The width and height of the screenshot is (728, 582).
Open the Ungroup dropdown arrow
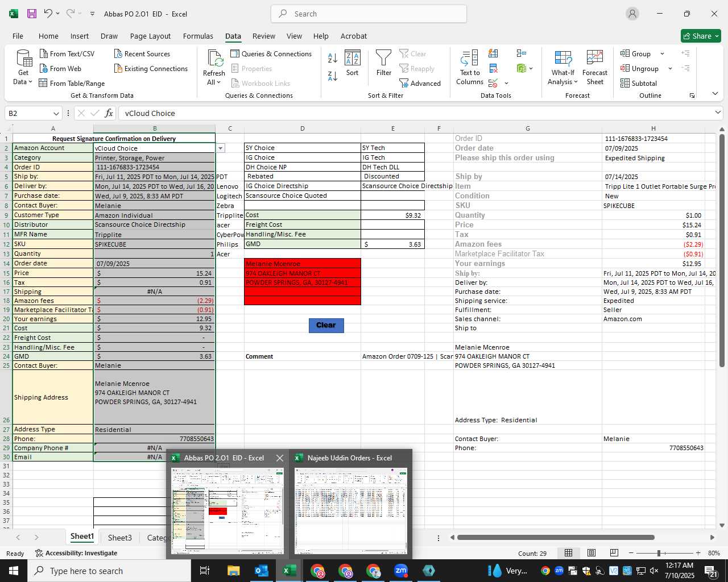click(x=670, y=68)
